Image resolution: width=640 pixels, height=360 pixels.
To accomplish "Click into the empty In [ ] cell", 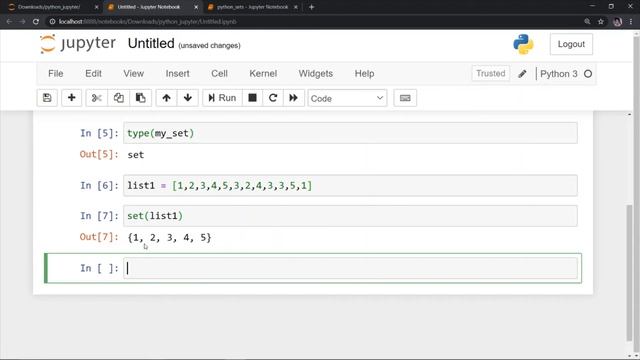I will pyautogui.click(x=350, y=268).
